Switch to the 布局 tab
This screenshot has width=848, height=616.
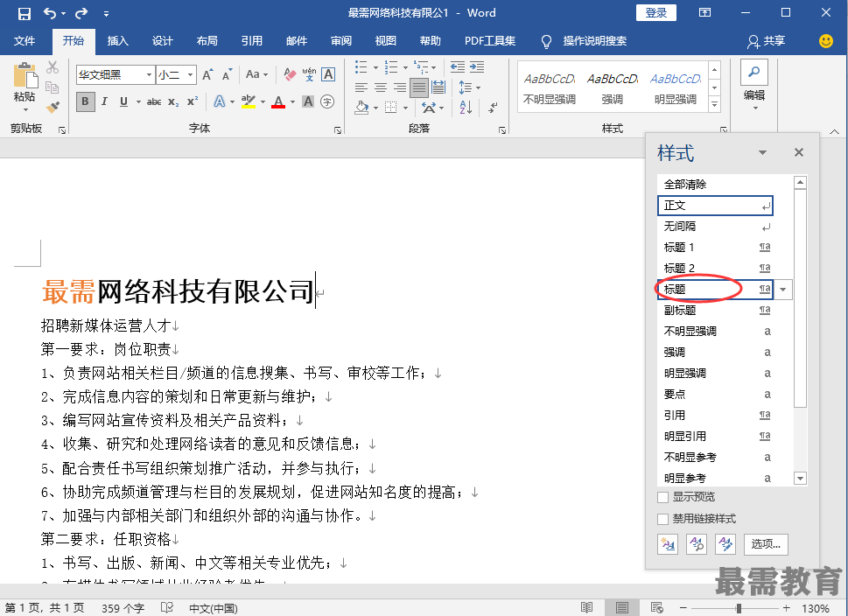point(207,41)
